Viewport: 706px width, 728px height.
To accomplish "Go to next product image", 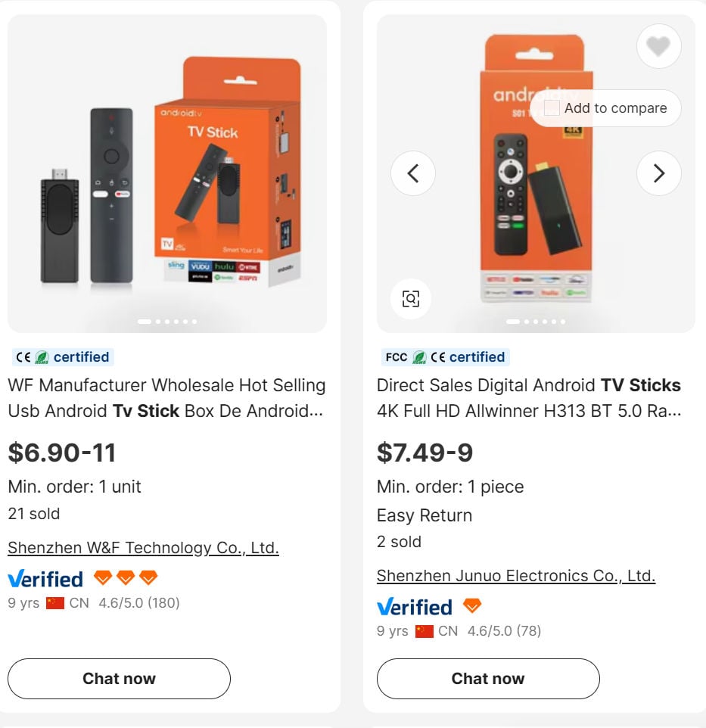I will click(658, 173).
